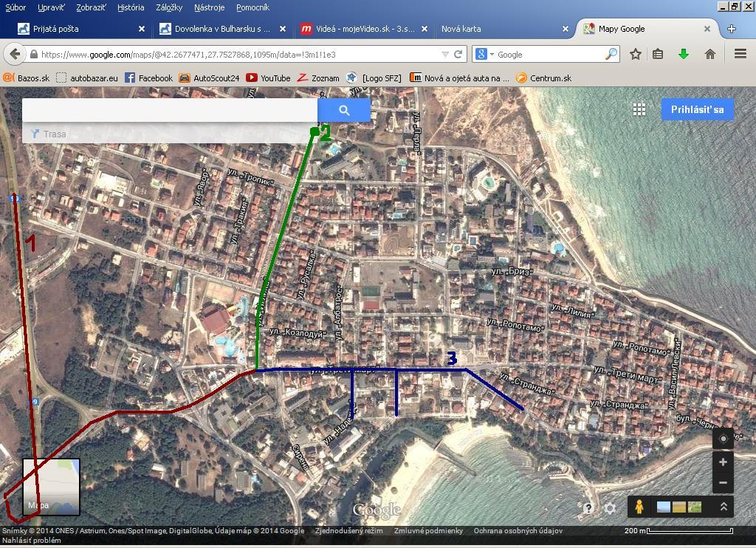Open the Firefox hamburger menu
The width and height of the screenshot is (756, 548).
(740, 54)
